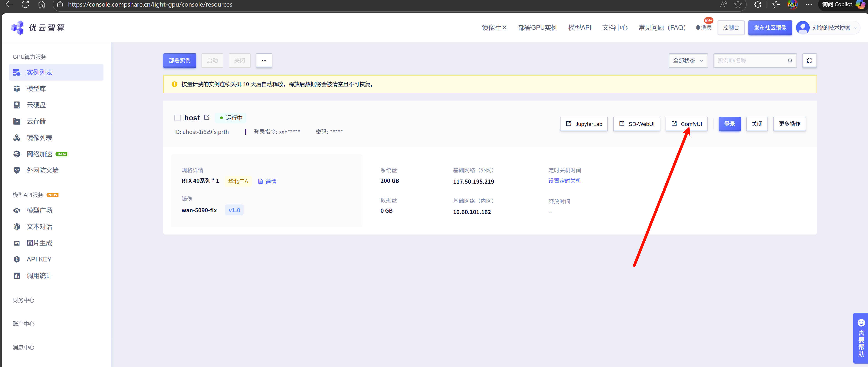Click the search magnifier in instance ID field
The width and height of the screenshot is (868, 367).
click(790, 61)
